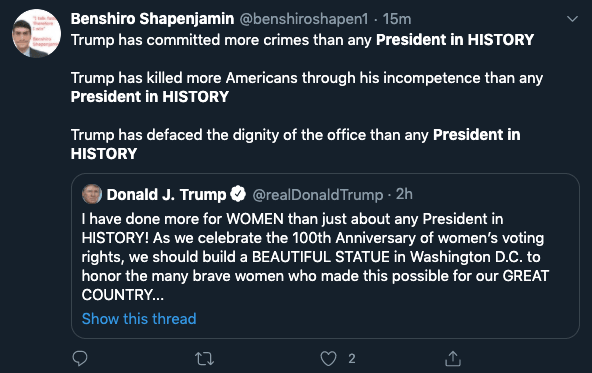Open Benshiro Shapenjamin's profile picture
The width and height of the screenshot is (592, 373).
point(36,33)
